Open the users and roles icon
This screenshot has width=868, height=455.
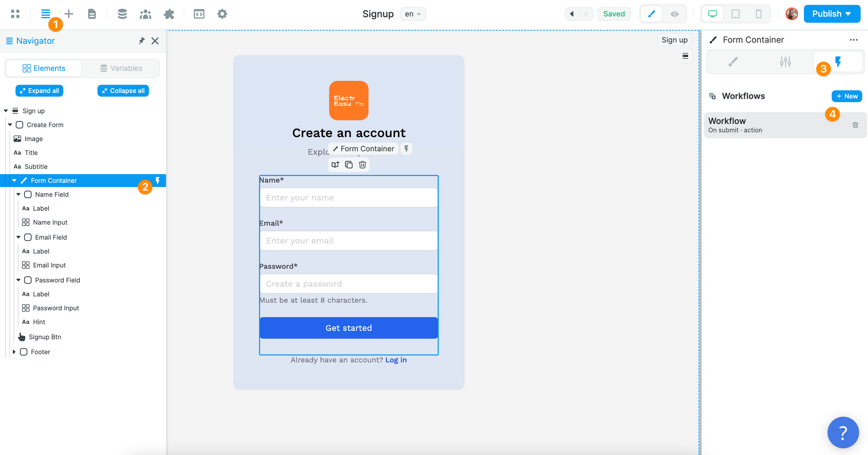coord(145,14)
